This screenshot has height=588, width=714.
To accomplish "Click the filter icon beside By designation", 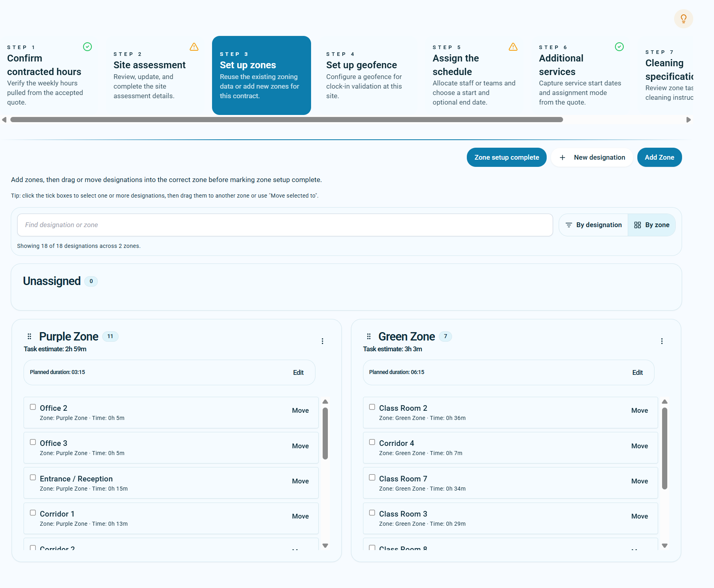I will pyautogui.click(x=569, y=225).
